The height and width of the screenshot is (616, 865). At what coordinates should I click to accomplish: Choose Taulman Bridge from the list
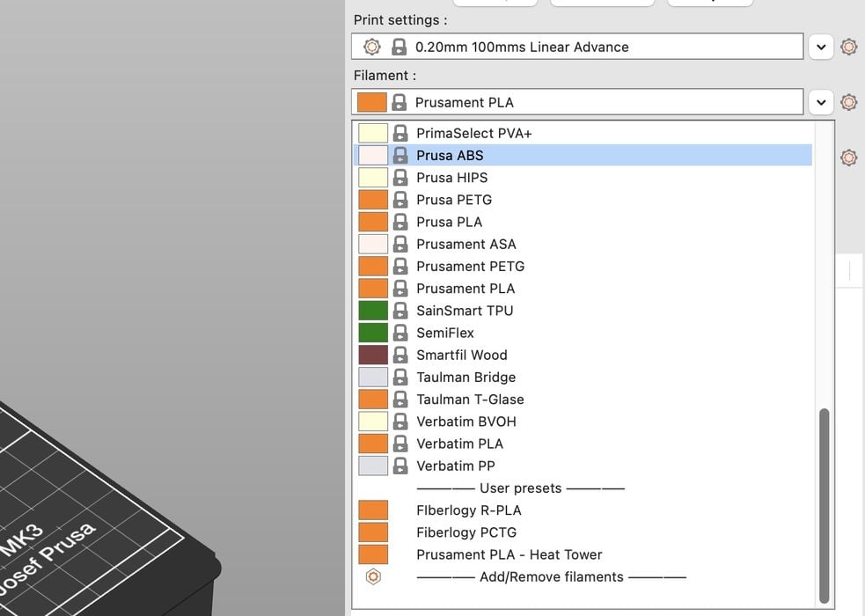tap(465, 378)
